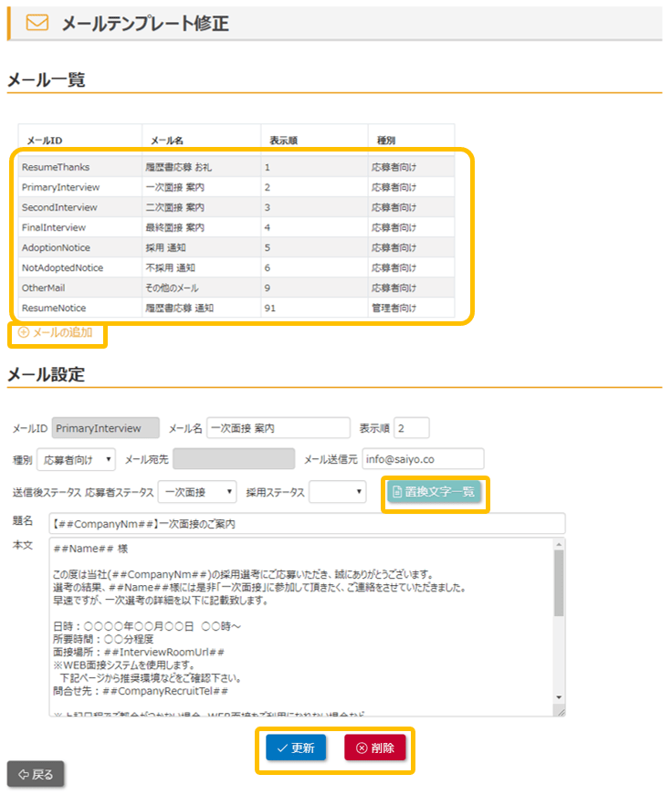Open the 採用ステータス dropdown
The height and width of the screenshot is (795, 672).
(338, 492)
